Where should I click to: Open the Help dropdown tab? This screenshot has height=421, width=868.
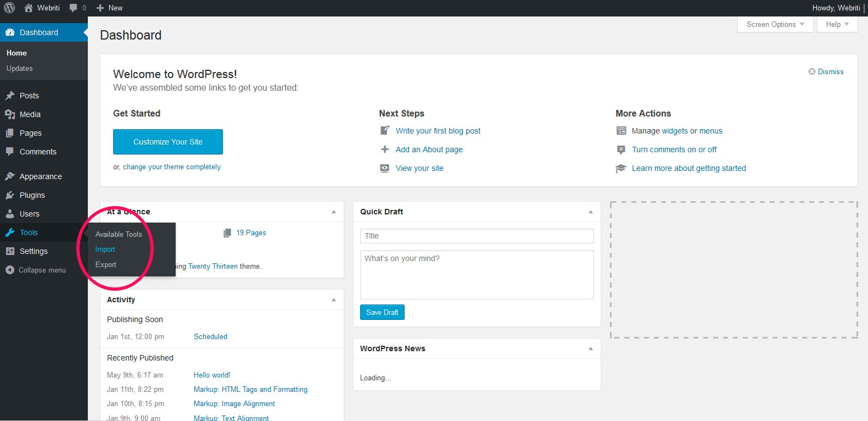tap(837, 24)
